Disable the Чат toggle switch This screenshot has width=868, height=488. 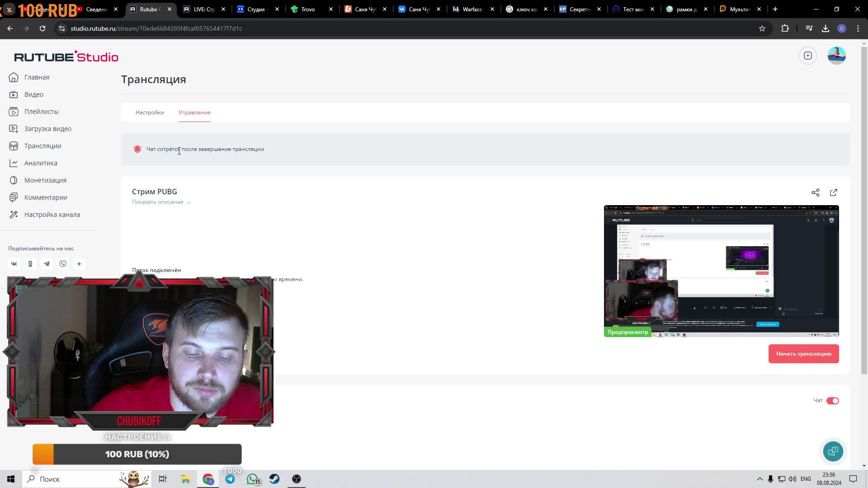832,401
